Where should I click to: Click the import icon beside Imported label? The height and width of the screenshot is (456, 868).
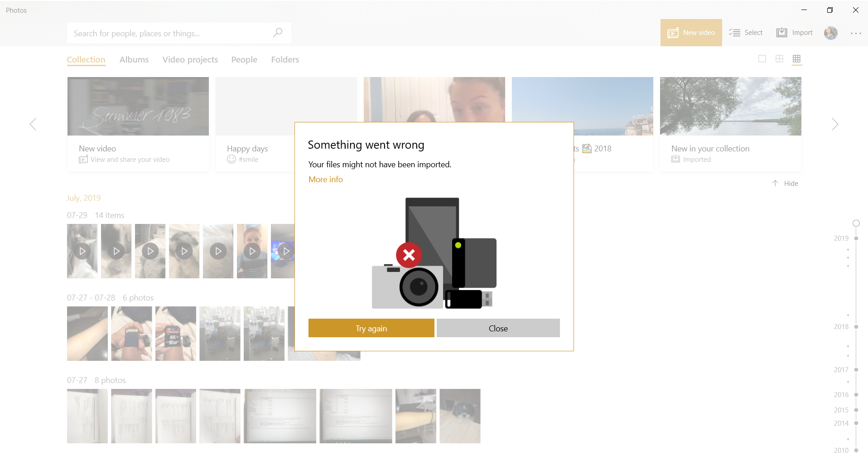675,159
